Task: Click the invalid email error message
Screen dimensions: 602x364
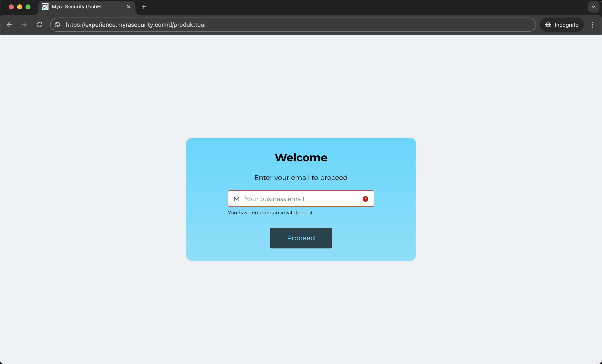Action: (270, 213)
